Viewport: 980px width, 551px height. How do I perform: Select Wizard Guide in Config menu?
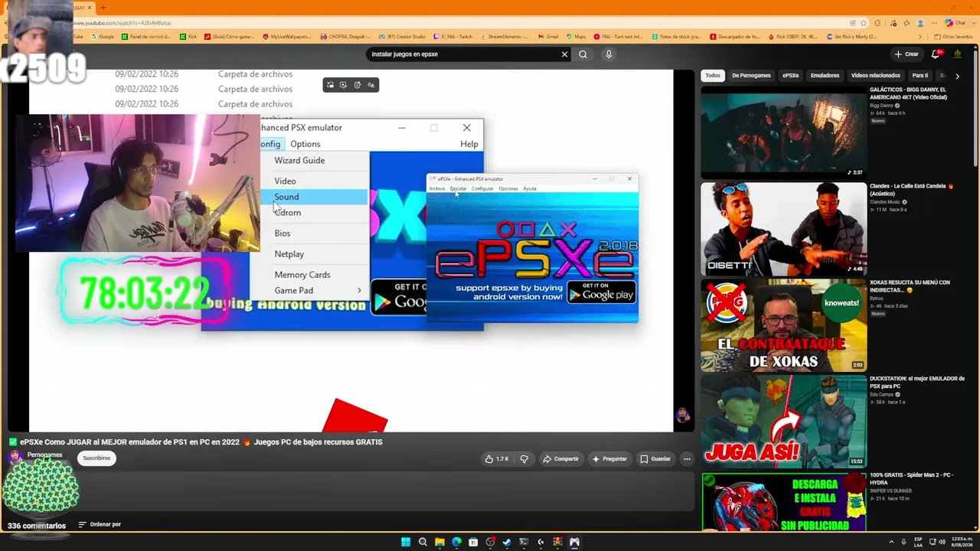coord(299,161)
